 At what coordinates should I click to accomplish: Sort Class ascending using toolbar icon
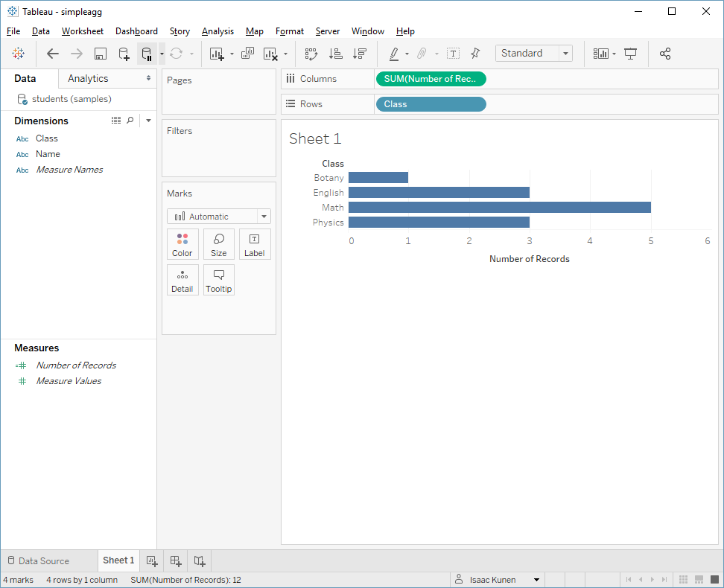(336, 54)
